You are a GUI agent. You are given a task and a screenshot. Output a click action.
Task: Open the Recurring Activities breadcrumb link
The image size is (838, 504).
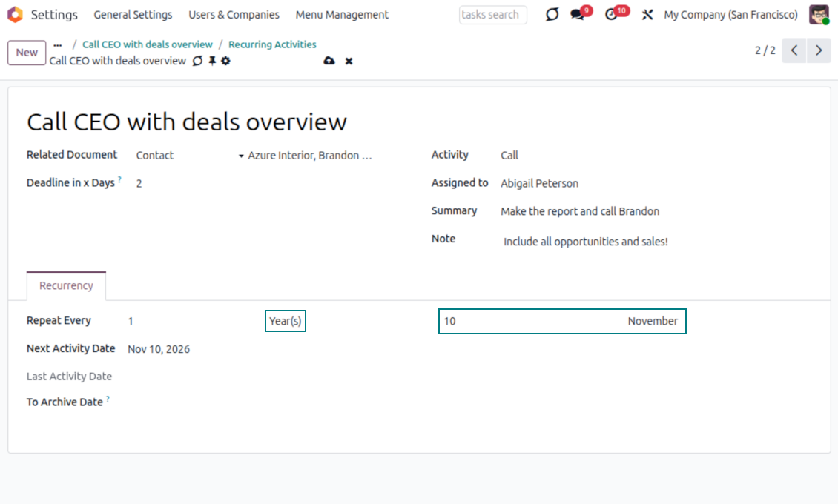coord(272,44)
